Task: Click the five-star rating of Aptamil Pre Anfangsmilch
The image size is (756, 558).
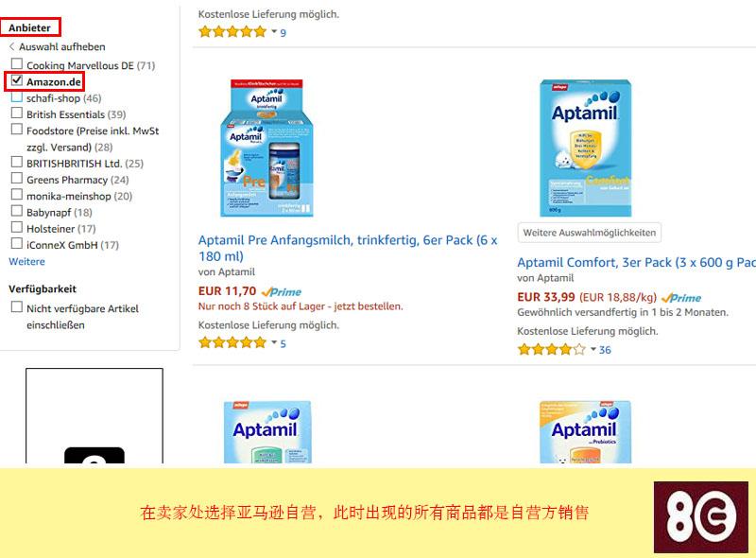Action: pyautogui.click(x=232, y=343)
